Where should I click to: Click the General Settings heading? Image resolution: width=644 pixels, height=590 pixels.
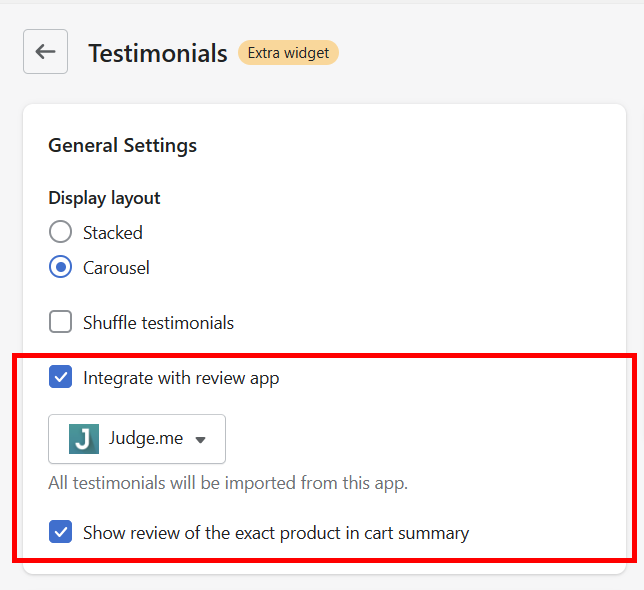tap(122, 146)
